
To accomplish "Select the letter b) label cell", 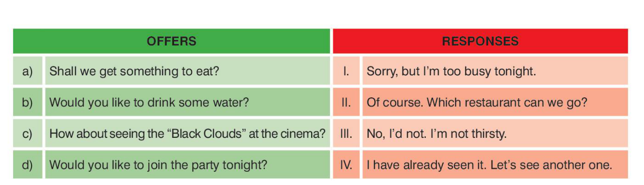I will coord(28,102).
